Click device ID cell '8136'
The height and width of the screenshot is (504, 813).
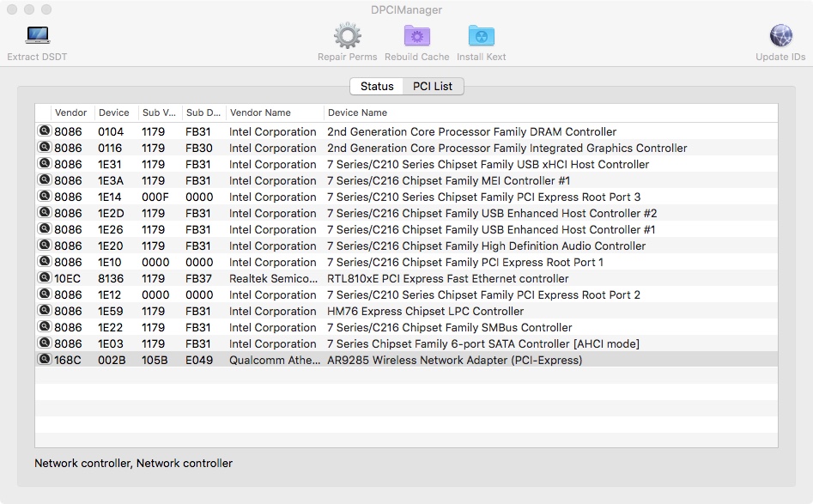pos(111,278)
